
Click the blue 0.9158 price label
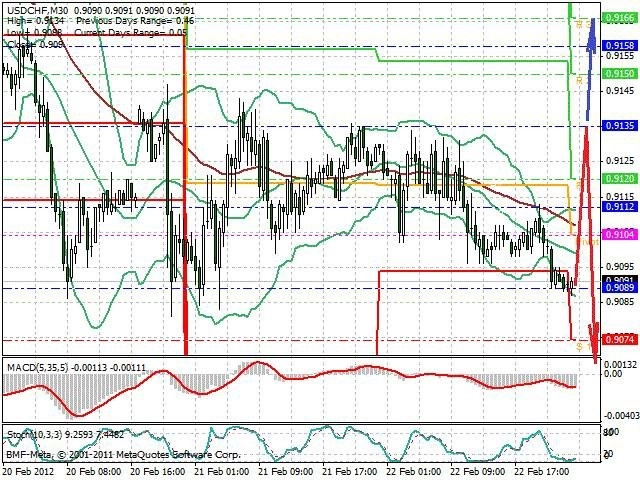point(620,45)
